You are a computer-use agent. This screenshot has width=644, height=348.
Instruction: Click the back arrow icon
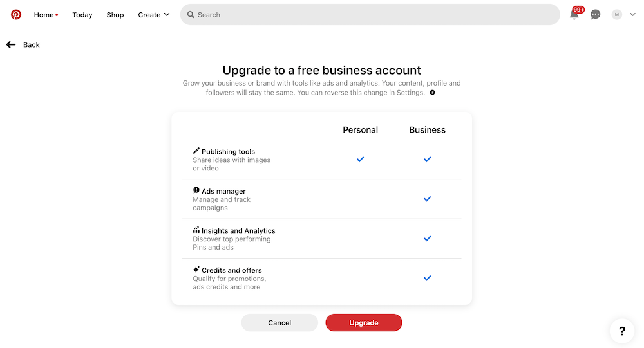11,44
